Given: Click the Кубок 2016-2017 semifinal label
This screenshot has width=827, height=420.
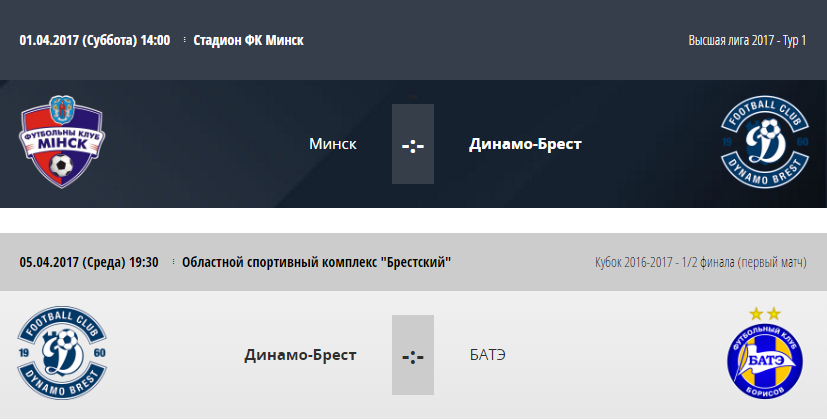Looking at the screenshot, I should click(x=700, y=262).
